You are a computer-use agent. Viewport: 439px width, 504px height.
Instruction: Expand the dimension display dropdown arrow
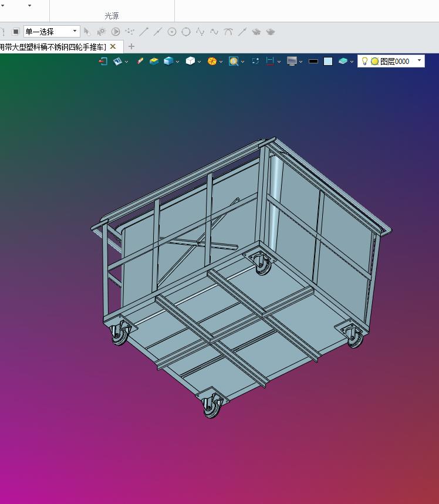click(x=279, y=62)
